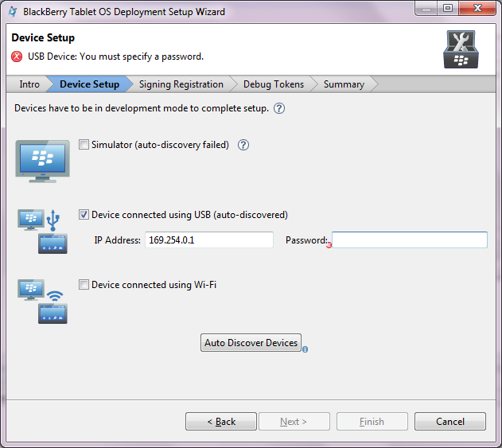Close the wizard window
This screenshot has height=448, width=502.
point(477,8)
